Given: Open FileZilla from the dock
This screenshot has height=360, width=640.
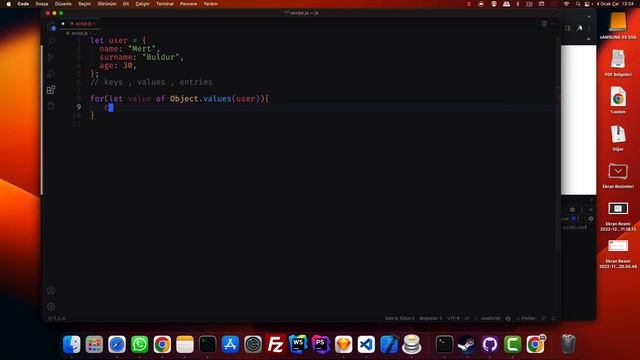Looking at the screenshot, I should pyautogui.click(x=276, y=344).
